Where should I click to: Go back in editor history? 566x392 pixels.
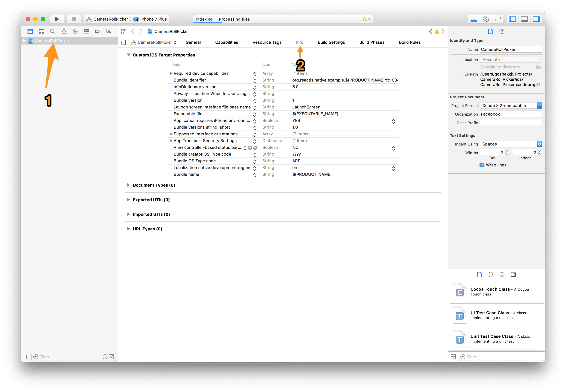pos(133,31)
